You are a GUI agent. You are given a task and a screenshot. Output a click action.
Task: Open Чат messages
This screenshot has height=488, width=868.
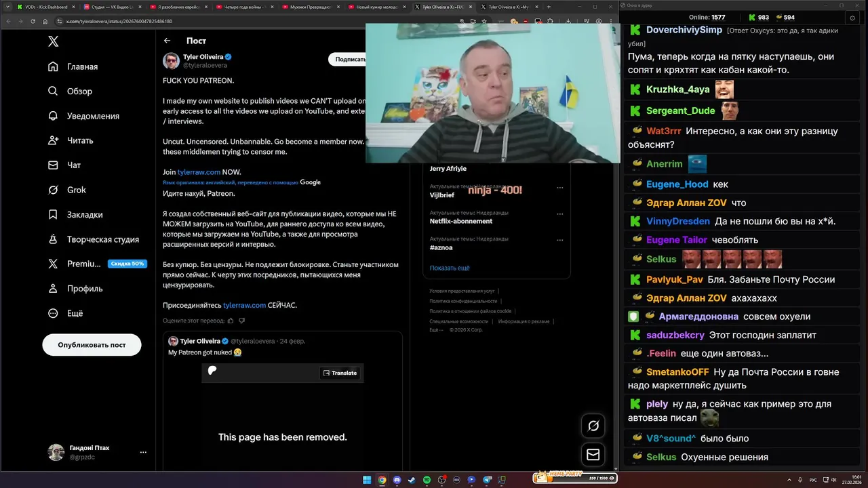[x=64, y=165]
